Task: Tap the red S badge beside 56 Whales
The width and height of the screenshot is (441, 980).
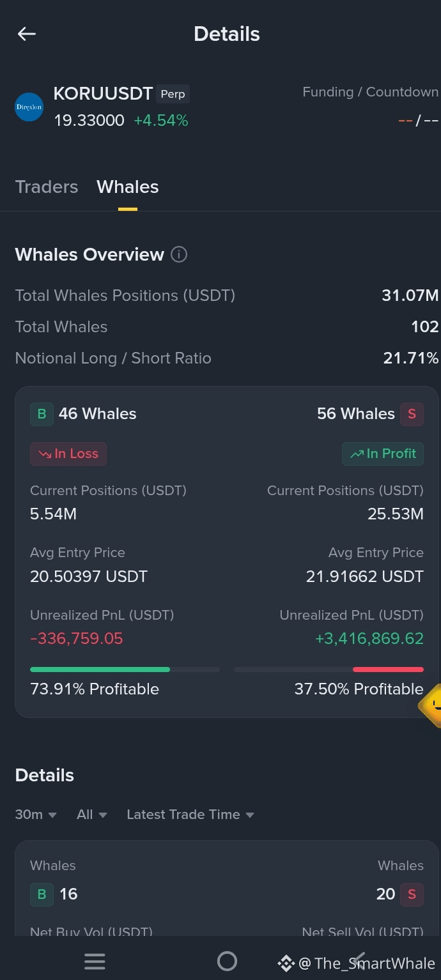Action: click(x=412, y=414)
